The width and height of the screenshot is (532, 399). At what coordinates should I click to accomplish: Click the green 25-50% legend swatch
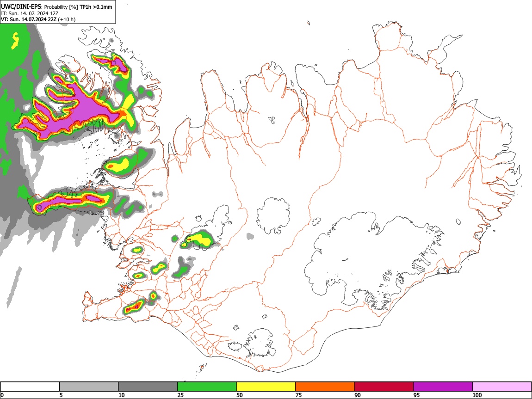click(x=207, y=387)
